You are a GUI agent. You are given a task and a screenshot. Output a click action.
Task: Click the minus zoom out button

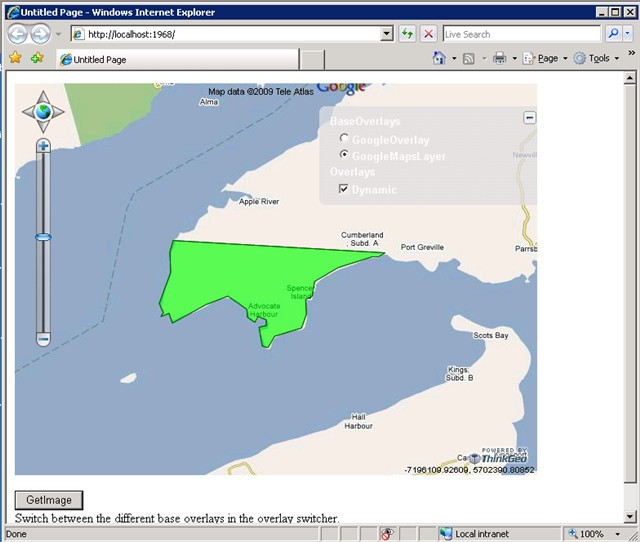coord(43,339)
